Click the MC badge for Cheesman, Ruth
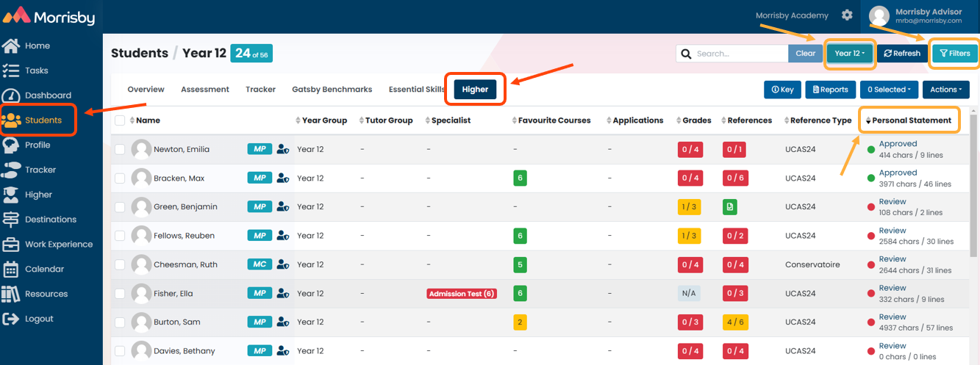Viewport: 980px width, 365px height. tap(260, 264)
